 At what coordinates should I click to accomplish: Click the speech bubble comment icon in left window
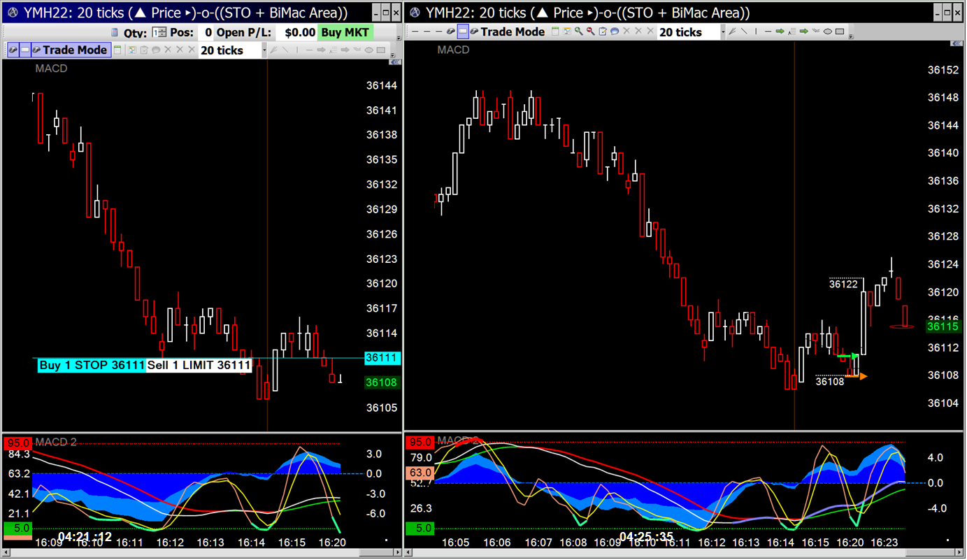(x=156, y=50)
